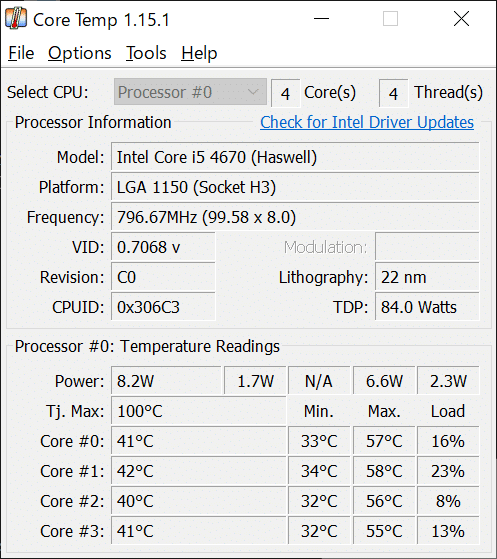Viewport: 497px width, 559px height.
Task: Click Core #0 current temperature 41°C
Action: pos(199,440)
